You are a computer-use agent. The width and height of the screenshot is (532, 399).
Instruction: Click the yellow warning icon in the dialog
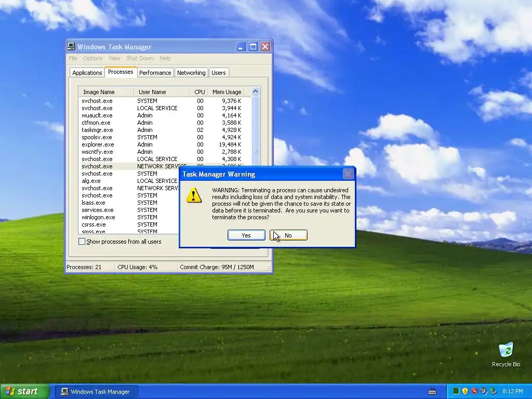194,195
